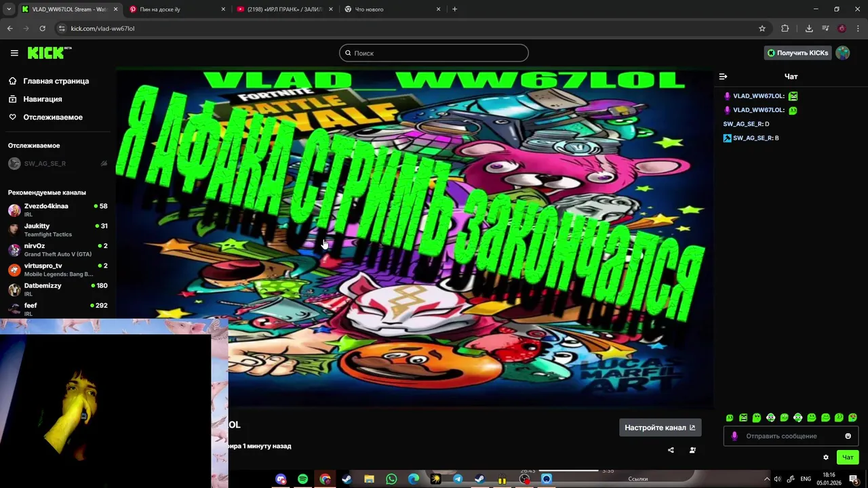This screenshot has width=868, height=488.
Task: Click Настройте канал button
Action: click(x=660, y=428)
